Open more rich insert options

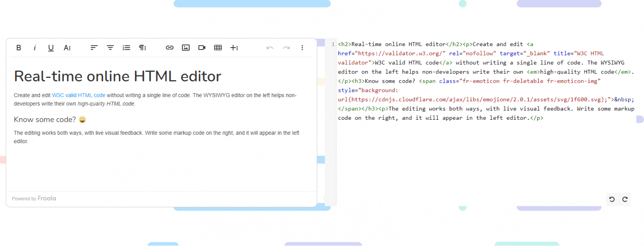pos(234,48)
